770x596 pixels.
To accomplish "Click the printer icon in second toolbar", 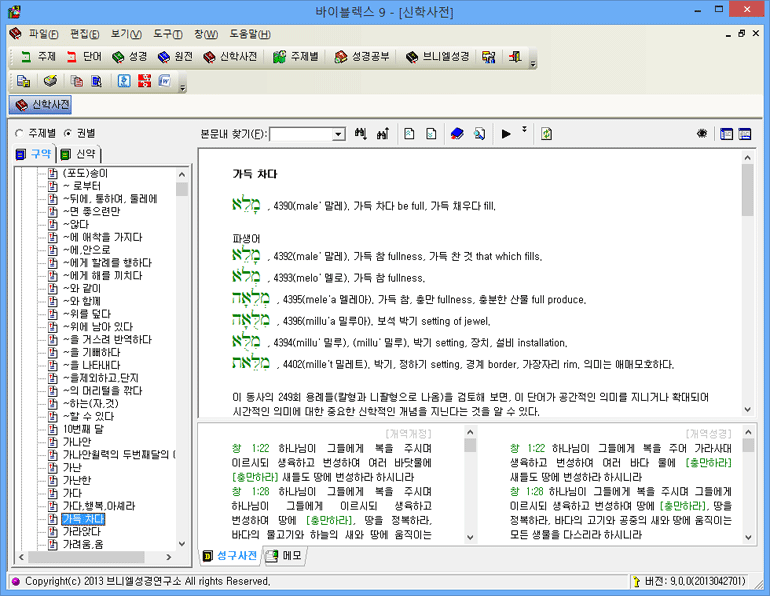I will tap(50, 81).
